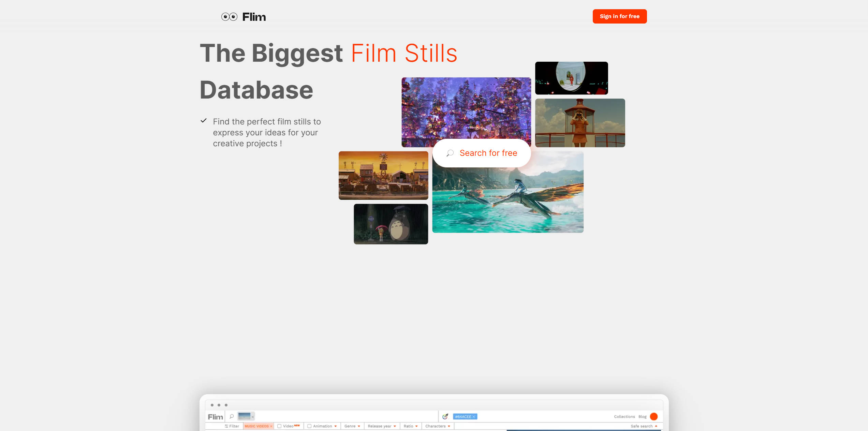Open the Totoro bus stop film still
The image size is (868, 431).
point(391,224)
